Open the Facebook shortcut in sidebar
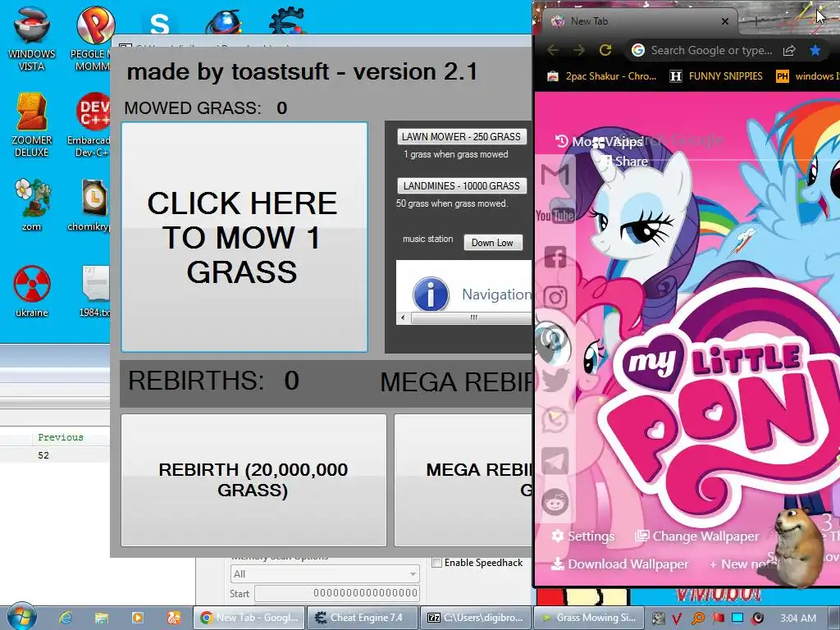This screenshot has height=630, width=840. [x=555, y=257]
